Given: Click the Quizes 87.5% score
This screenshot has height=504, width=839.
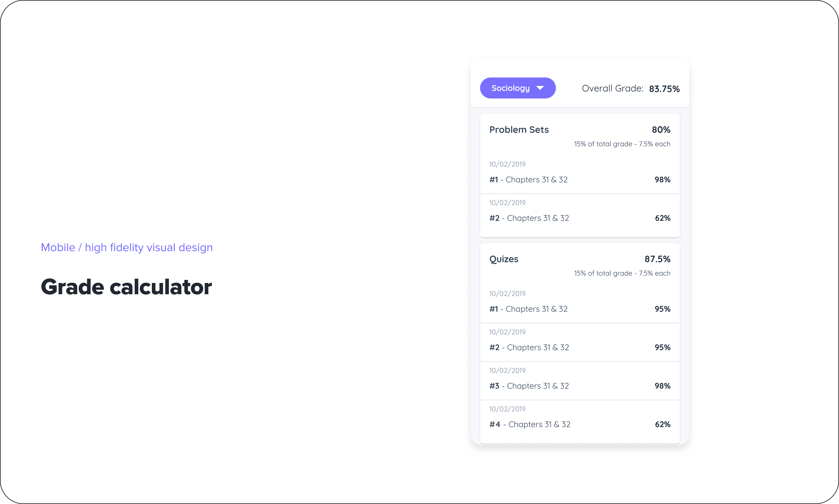Looking at the screenshot, I should [657, 259].
